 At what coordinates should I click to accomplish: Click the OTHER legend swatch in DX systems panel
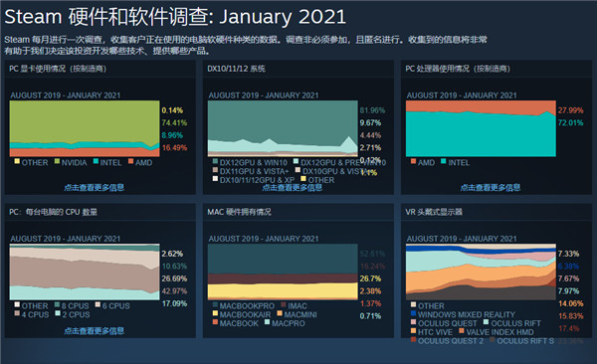point(303,179)
